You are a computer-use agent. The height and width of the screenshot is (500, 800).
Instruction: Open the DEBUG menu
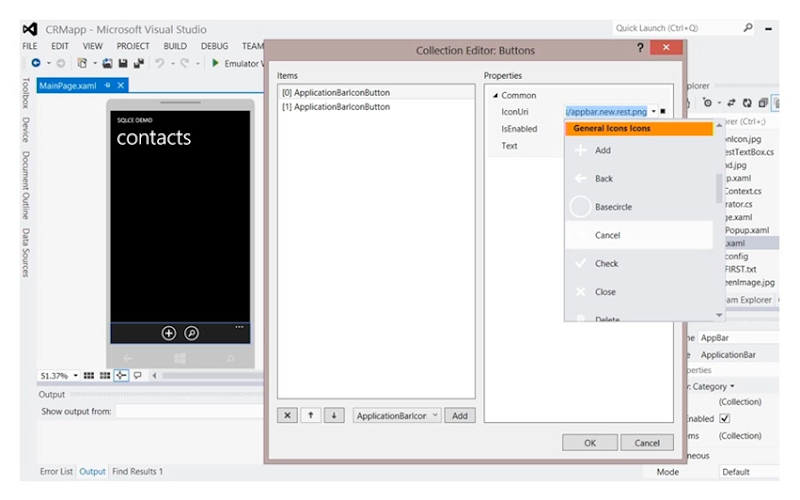click(214, 46)
